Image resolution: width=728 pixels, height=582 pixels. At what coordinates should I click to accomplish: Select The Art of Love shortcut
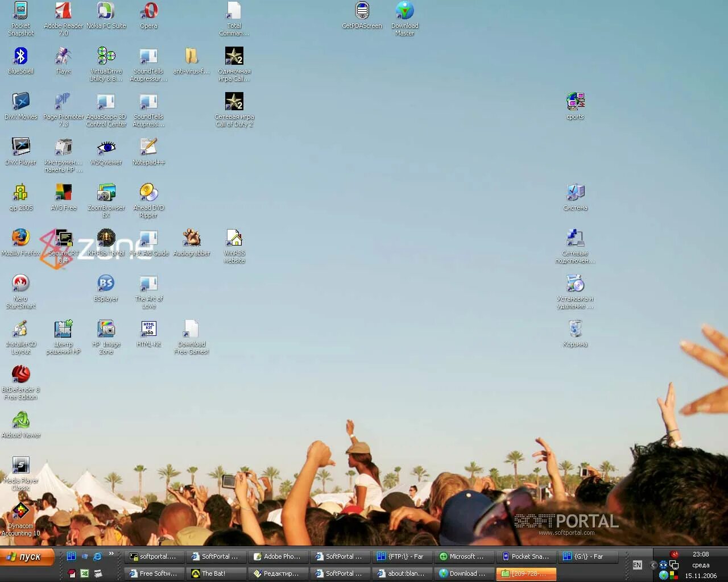click(148, 292)
